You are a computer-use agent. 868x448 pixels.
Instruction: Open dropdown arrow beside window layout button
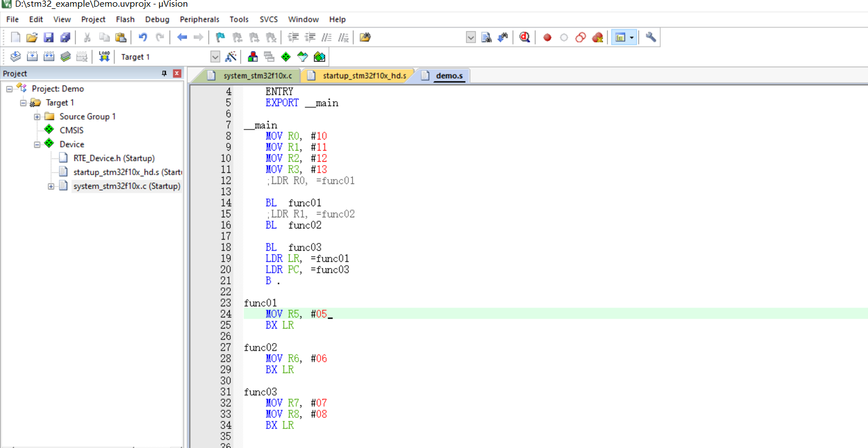(x=632, y=37)
